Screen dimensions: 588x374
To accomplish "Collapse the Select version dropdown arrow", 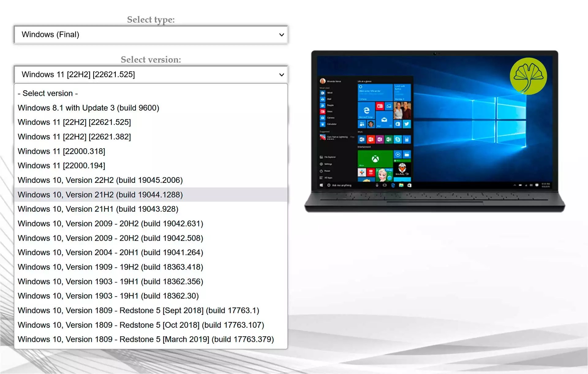I will (x=281, y=75).
